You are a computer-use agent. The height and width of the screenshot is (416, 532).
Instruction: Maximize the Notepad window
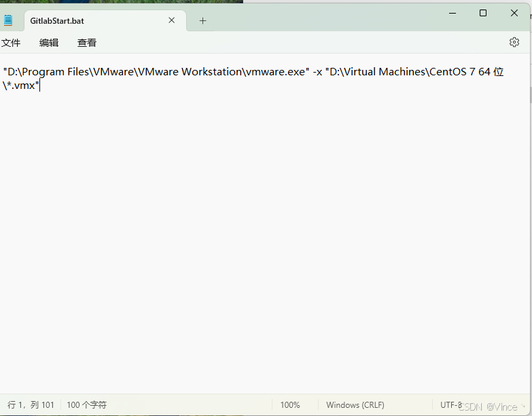[483, 13]
